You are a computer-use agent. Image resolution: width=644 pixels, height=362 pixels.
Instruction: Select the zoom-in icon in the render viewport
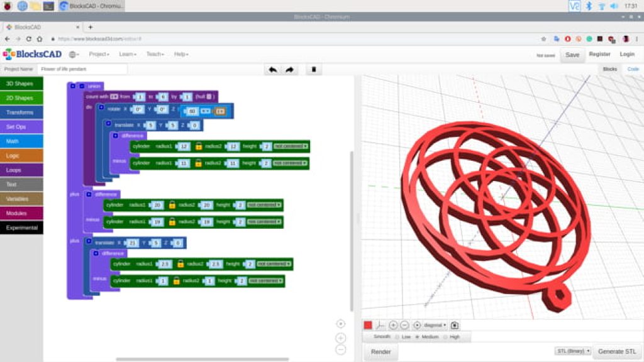coord(393,325)
